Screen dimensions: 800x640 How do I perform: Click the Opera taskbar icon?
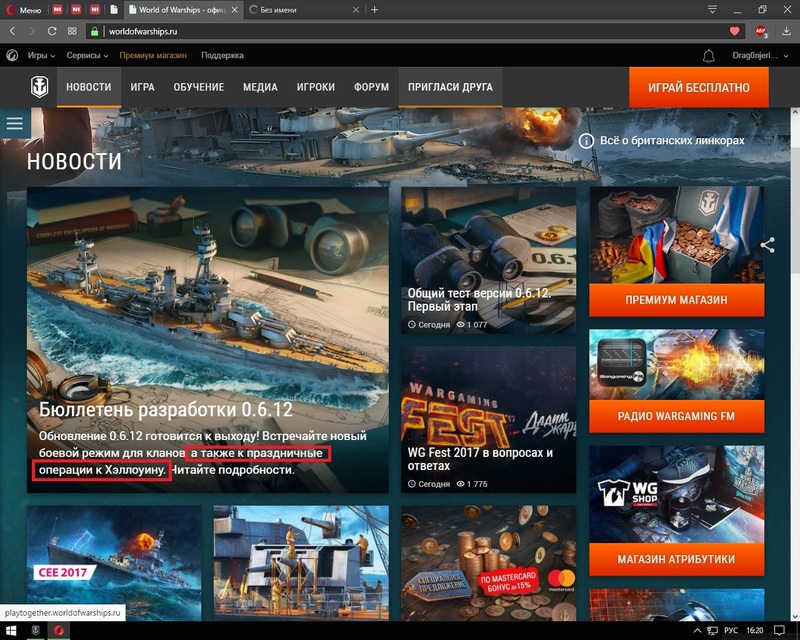(59, 631)
